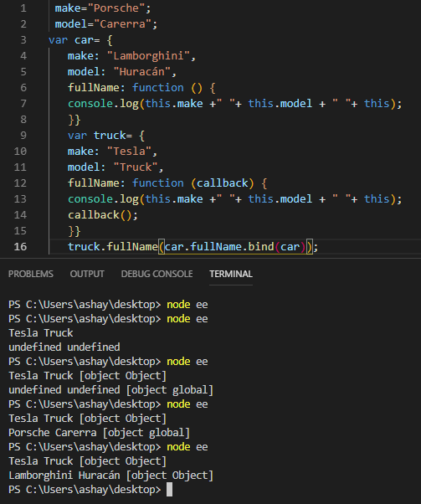
Task: Click the "Carerra" string on line 2
Action: 122,24
